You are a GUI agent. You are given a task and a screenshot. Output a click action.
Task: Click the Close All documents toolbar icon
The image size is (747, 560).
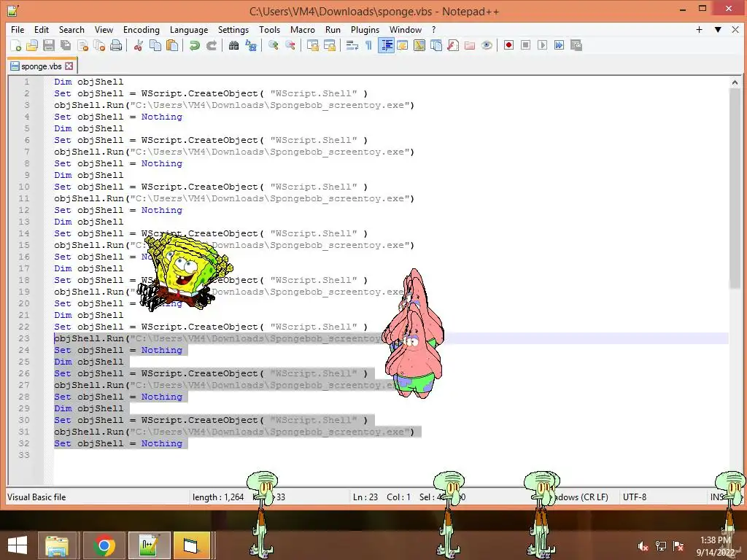(99, 45)
